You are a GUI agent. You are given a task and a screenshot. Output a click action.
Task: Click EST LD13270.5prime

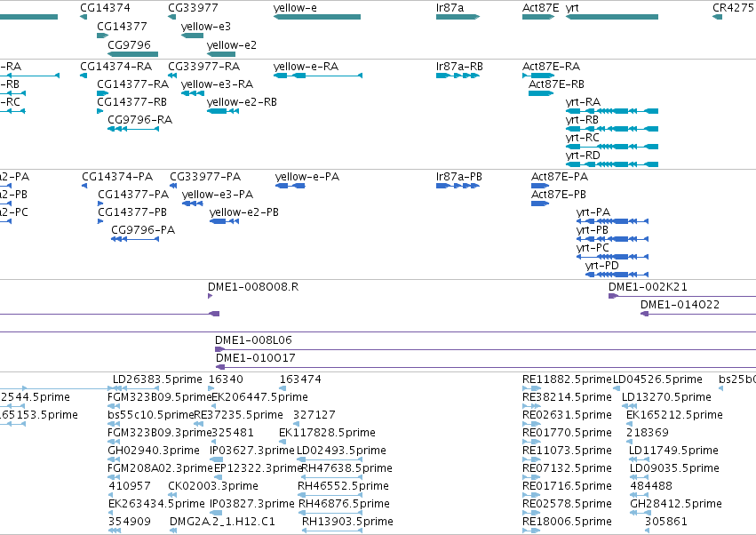(x=666, y=397)
